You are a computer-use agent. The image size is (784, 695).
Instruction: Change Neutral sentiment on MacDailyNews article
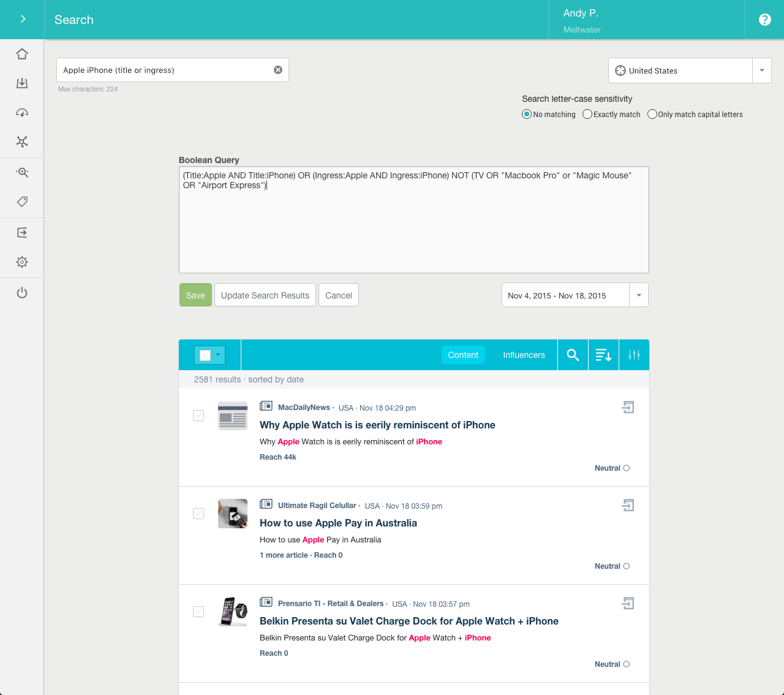click(x=612, y=468)
